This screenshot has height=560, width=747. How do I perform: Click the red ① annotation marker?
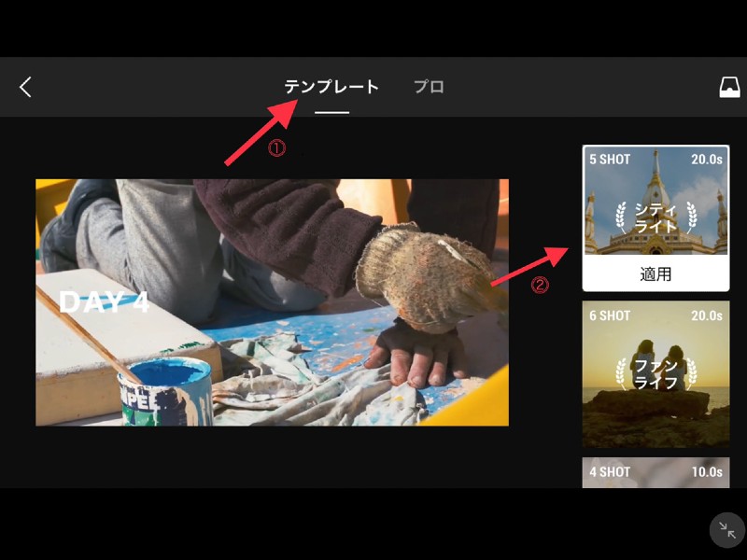pos(276,148)
